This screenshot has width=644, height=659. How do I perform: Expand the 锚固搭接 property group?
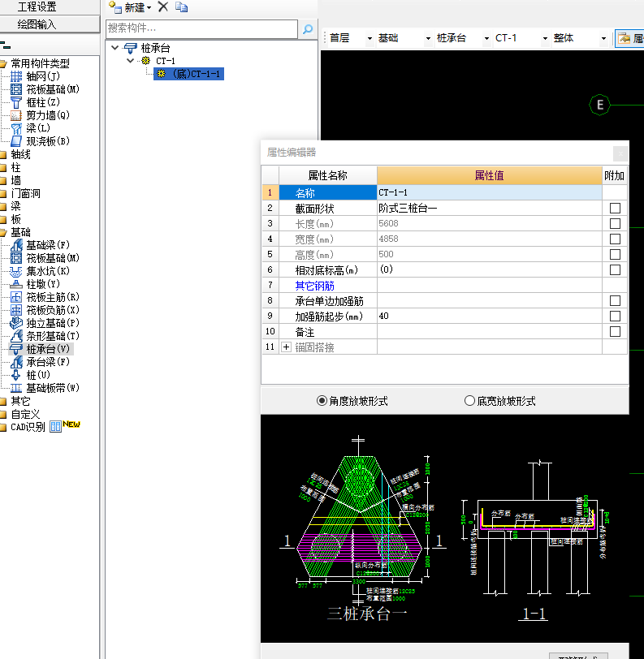coord(286,347)
